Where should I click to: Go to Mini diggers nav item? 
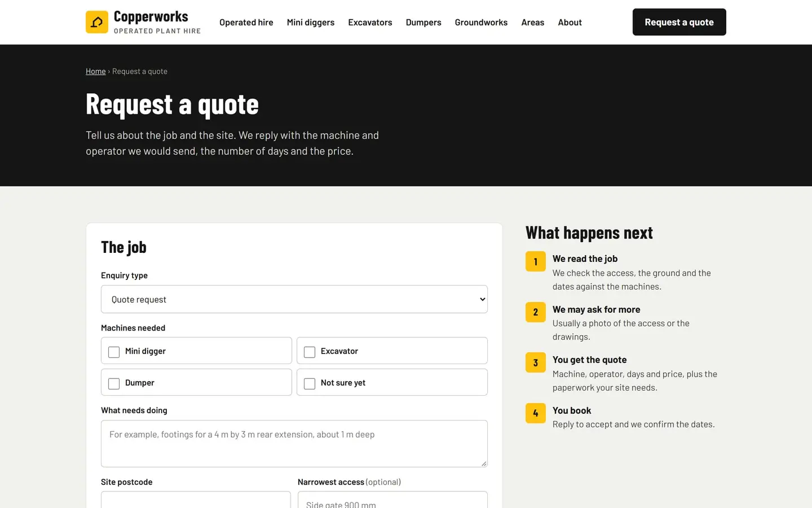point(311,22)
